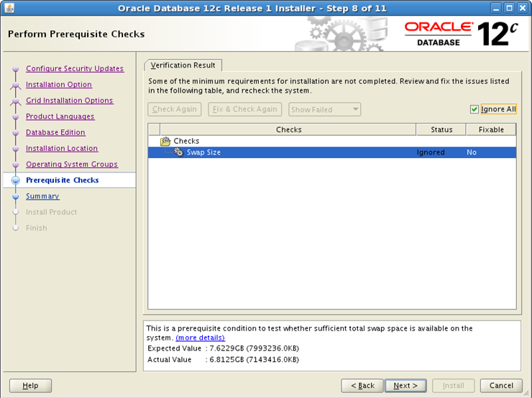This screenshot has width=532, height=398.
Task: Go to Installation Option step
Action: (x=59, y=85)
